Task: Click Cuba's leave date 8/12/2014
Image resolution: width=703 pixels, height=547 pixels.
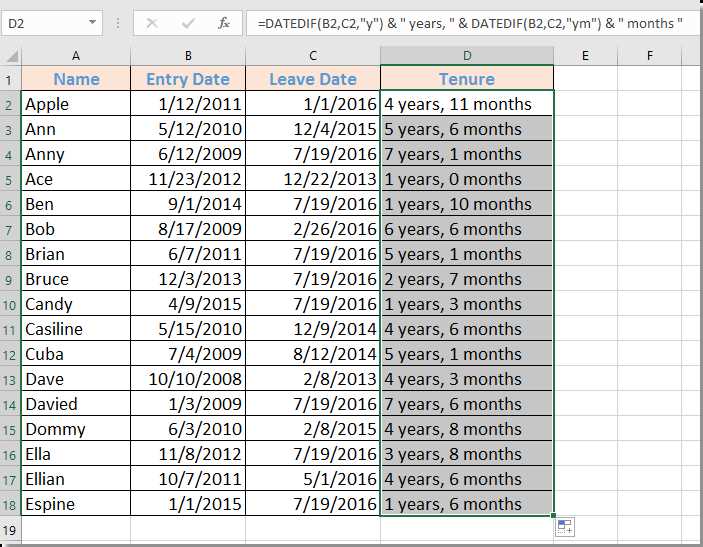Action: pos(313,354)
